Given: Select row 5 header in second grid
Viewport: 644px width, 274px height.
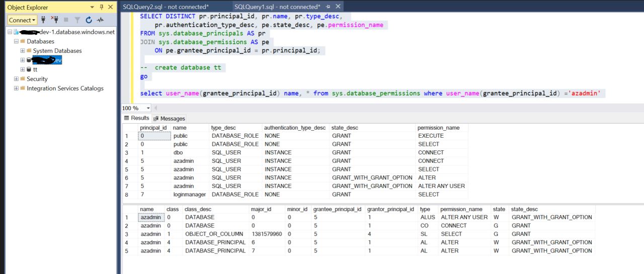Looking at the screenshot, I should click(130, 250).
